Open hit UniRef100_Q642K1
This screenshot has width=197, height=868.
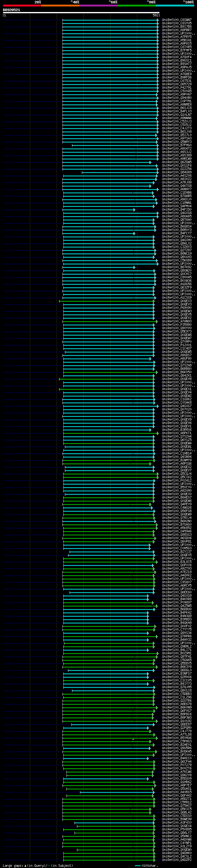point(176,375)
